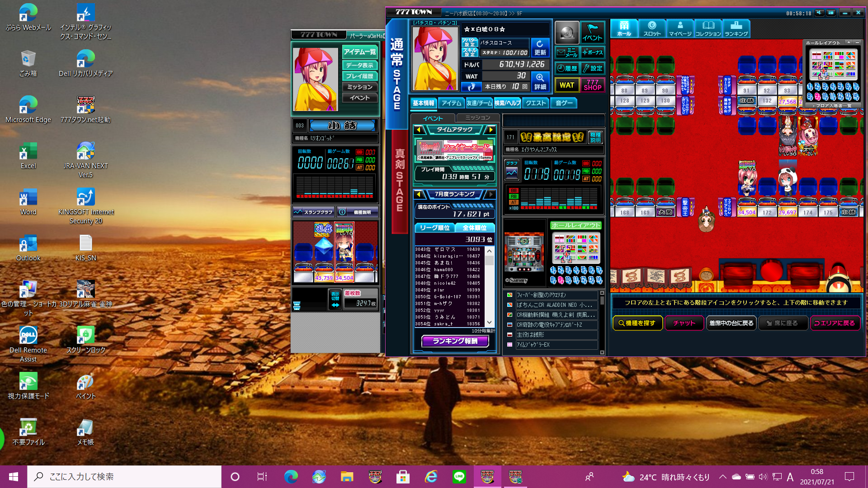Select 全体順位 ranking view

click(x=475, y=228)
